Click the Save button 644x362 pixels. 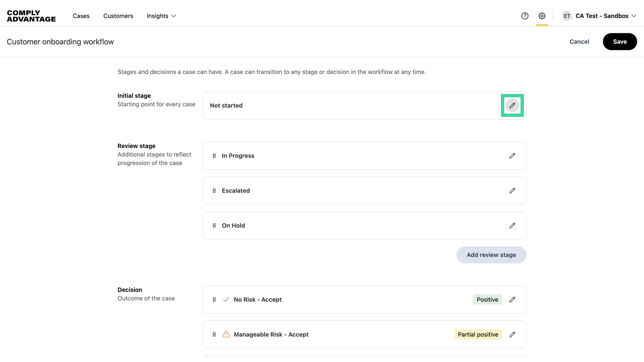[x=620, y=42]
